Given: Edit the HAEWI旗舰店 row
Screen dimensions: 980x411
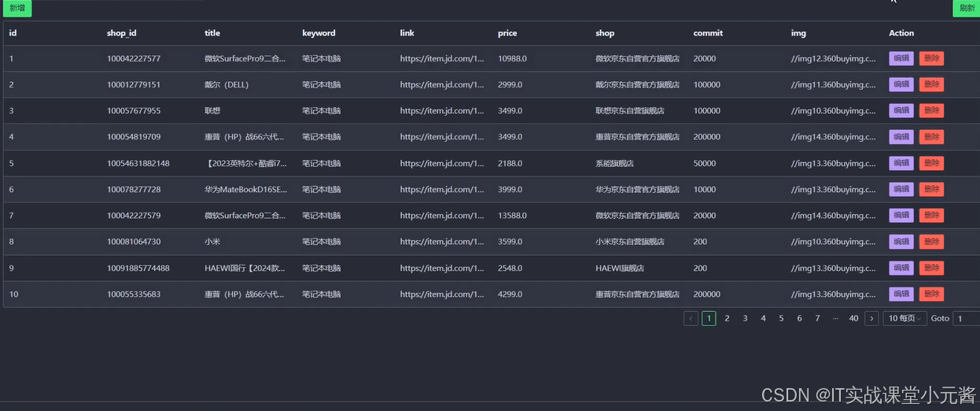Looking at the screenshot, I should point(901,268).
